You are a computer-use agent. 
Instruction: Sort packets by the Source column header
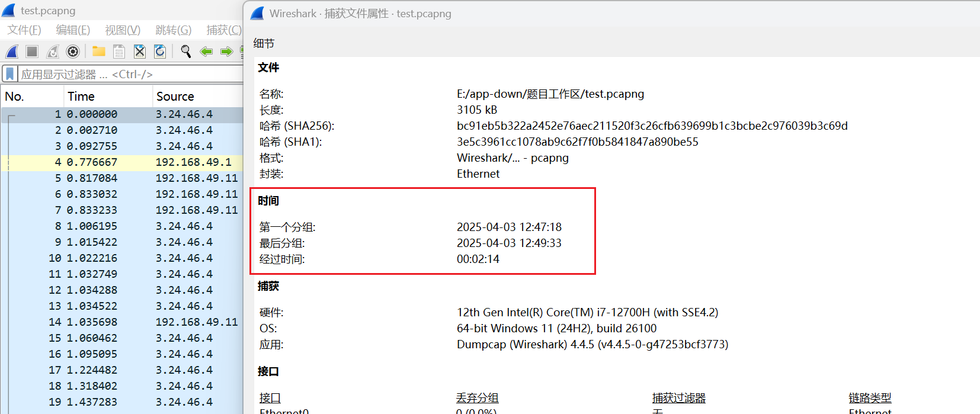tap(175, 96)
